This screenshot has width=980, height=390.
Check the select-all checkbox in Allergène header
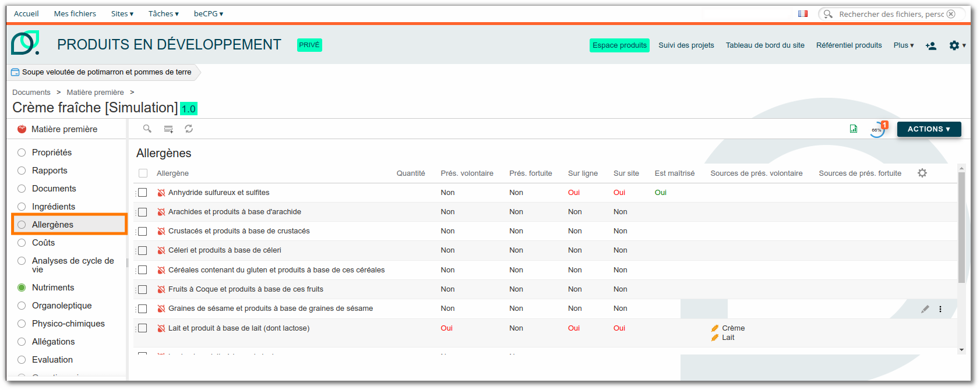(143, 173)
